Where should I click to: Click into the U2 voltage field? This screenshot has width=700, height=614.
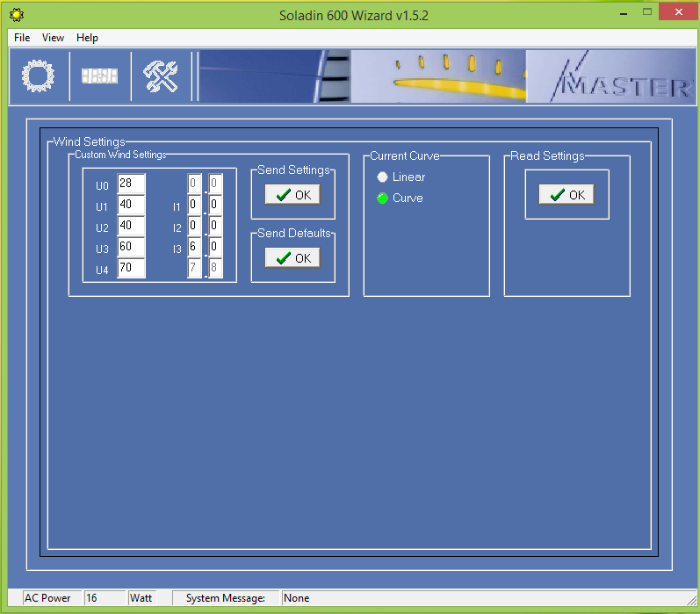click(131, 227)
